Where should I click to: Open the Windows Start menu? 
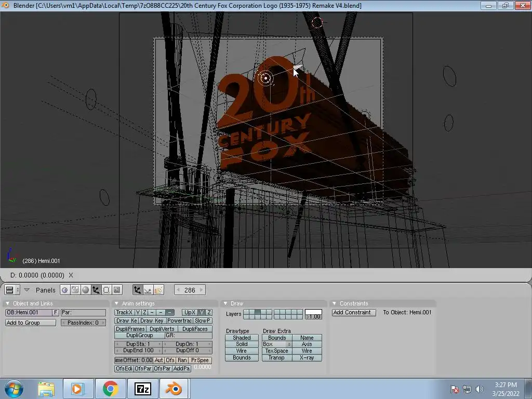pyautogui.click(x=14, y=389)
